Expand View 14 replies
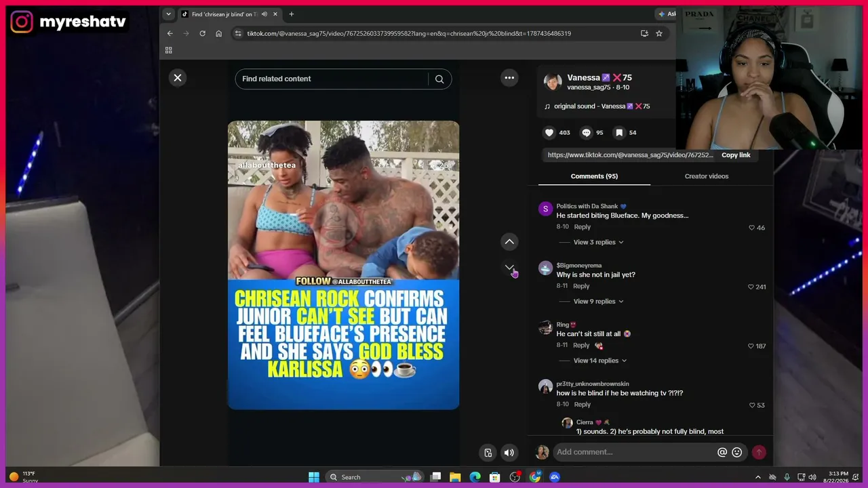This screenshot has width=868, height=488. (600, 361)
